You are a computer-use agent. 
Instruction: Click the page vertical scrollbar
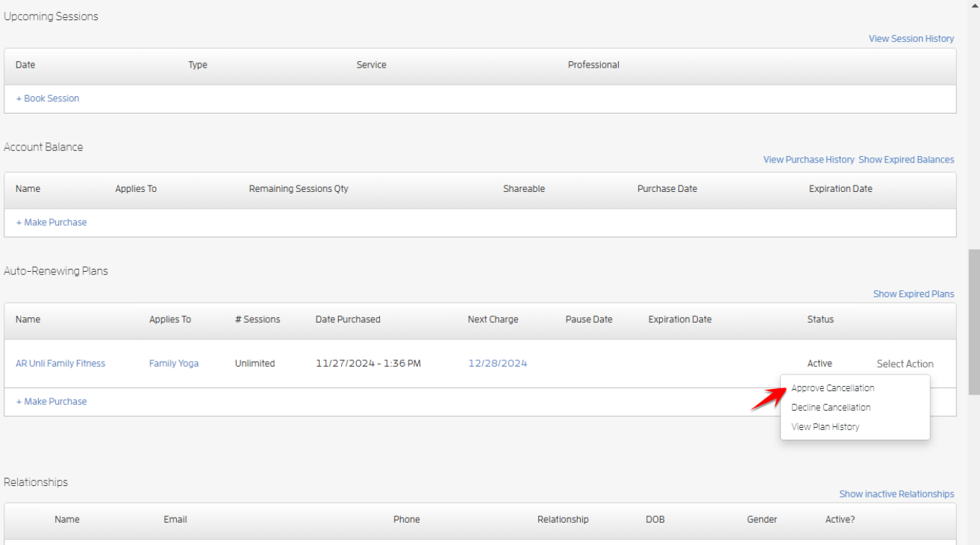(974, 322)
